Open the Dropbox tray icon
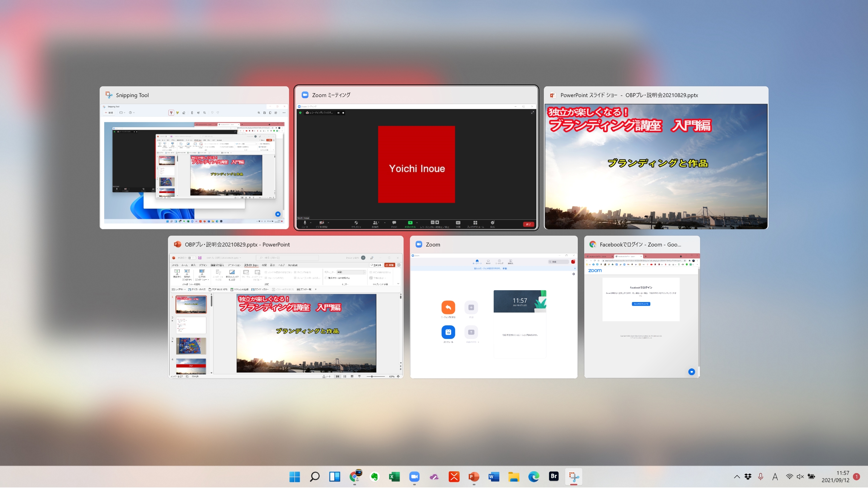 pyautogui.click(x=748, y=477)
